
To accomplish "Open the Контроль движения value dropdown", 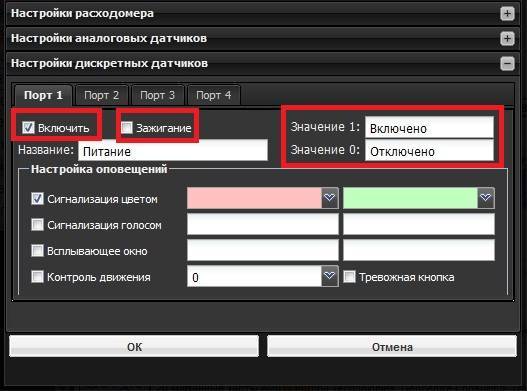I will [329, 276].
